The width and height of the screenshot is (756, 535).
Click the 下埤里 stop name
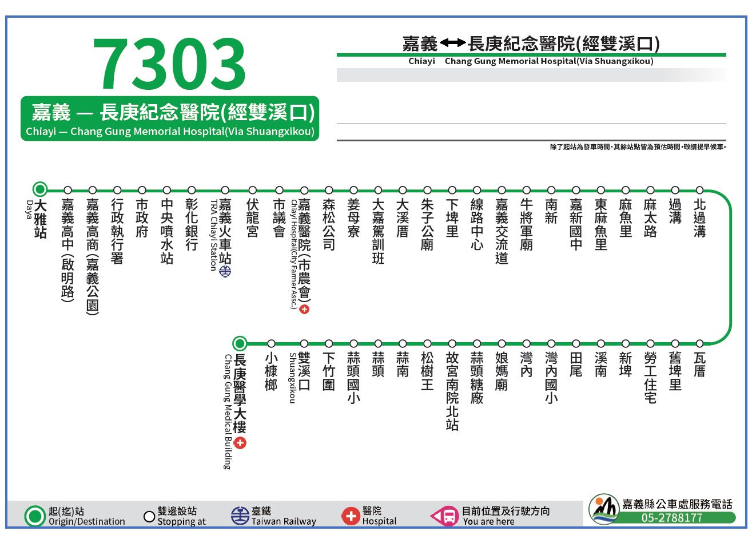(452, 219)
